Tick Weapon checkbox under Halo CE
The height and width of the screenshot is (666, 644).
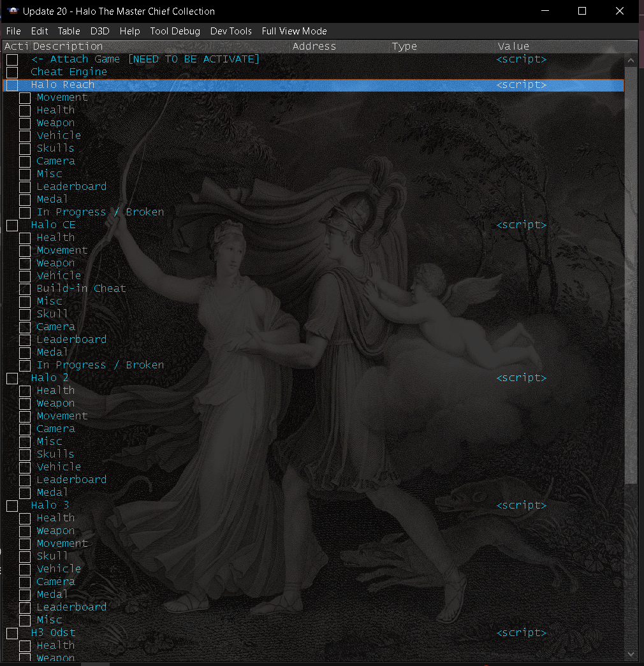coord(25,264)
